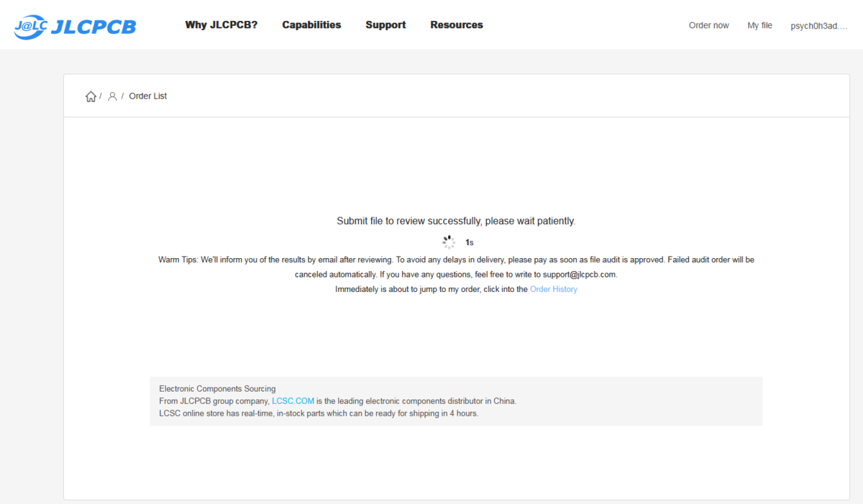Select the Order List breadcrumb text
Image resolution: width=863 pixels, height=504 pixels.
tap(148, 96)
